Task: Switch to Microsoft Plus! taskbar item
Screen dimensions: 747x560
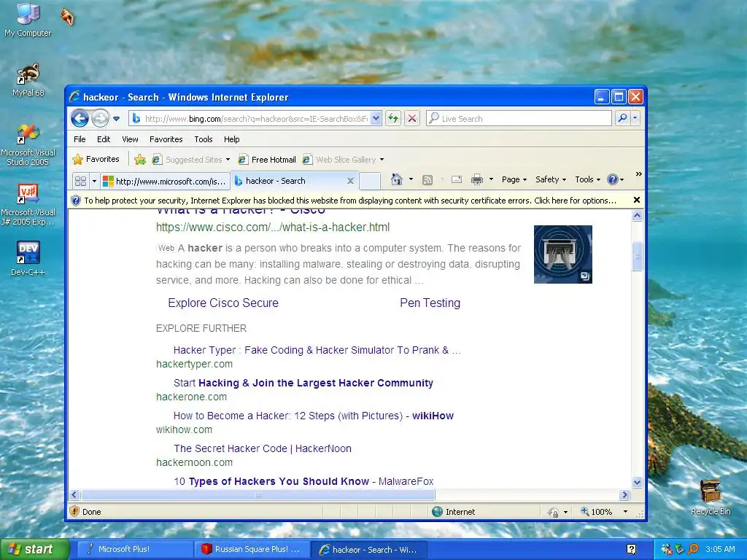Action: coord(135,549)
